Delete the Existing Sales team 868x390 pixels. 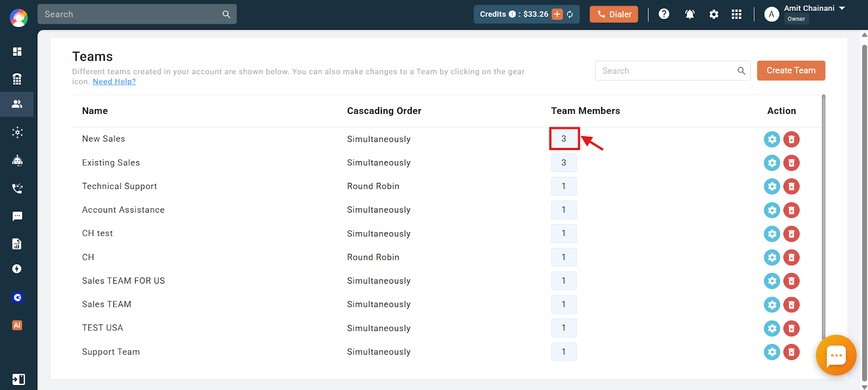792,163
